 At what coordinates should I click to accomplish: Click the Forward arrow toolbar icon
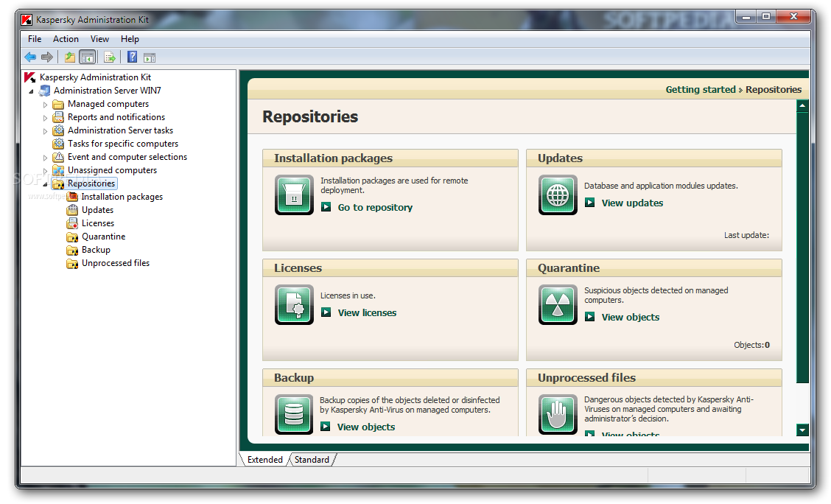tap(47, 57)
